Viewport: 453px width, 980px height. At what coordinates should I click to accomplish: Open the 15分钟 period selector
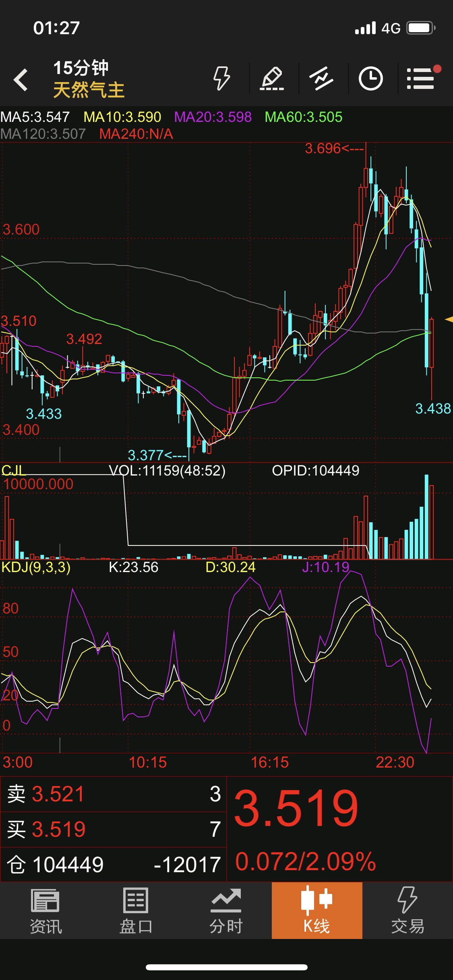(81, 68)
